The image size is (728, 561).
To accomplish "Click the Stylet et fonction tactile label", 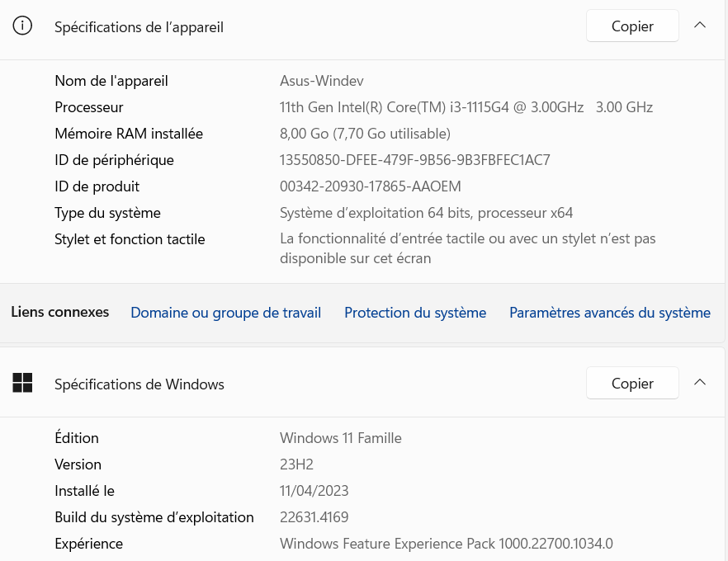I will click(x=130, y=239).
